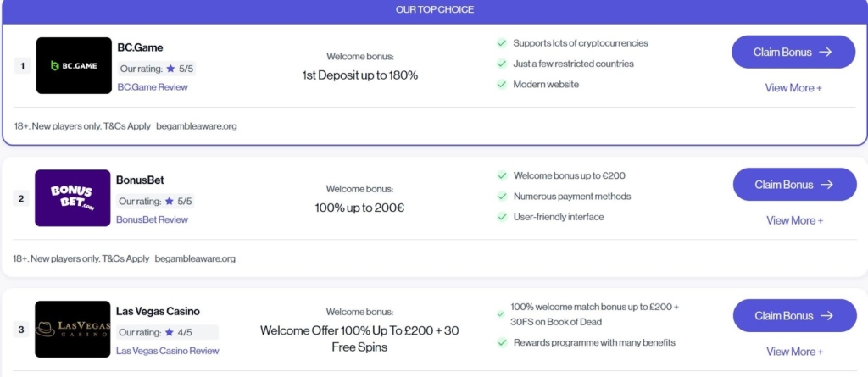
Task: Click the BC.Game logo thumbnail
Action: tap(74, 65)
